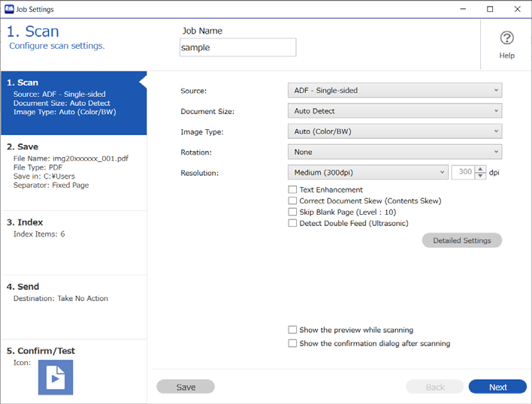This screenshot has height=404, width=532.
Task: Click the blue Next button
Action: coord(497,387)
